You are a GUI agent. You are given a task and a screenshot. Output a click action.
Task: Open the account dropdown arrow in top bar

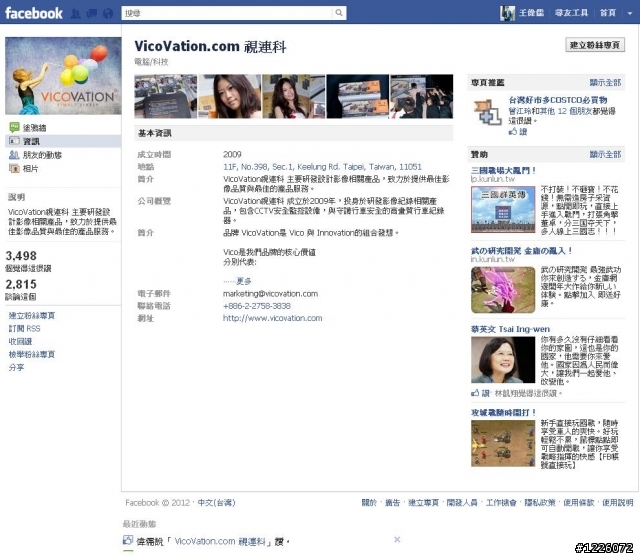[630, 13]
